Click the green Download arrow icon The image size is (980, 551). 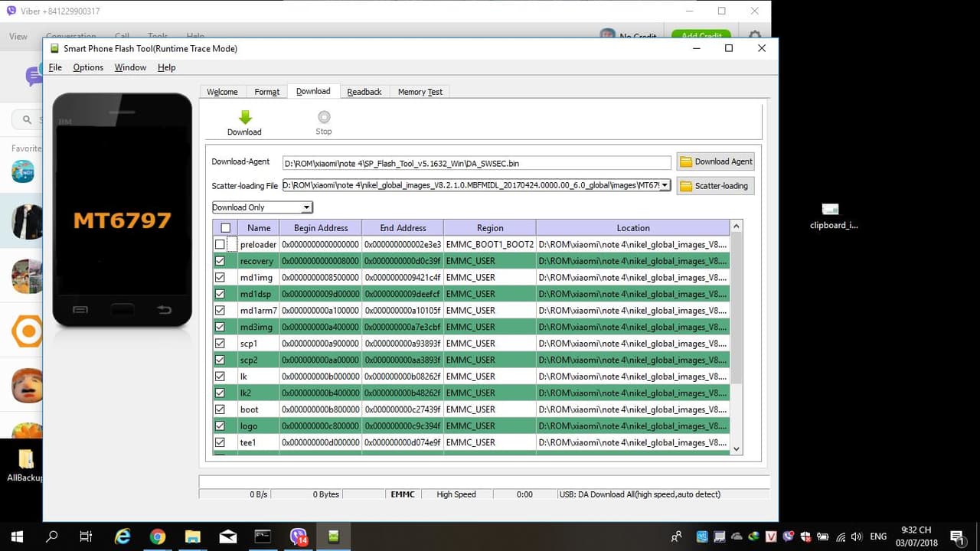[244, 118]
